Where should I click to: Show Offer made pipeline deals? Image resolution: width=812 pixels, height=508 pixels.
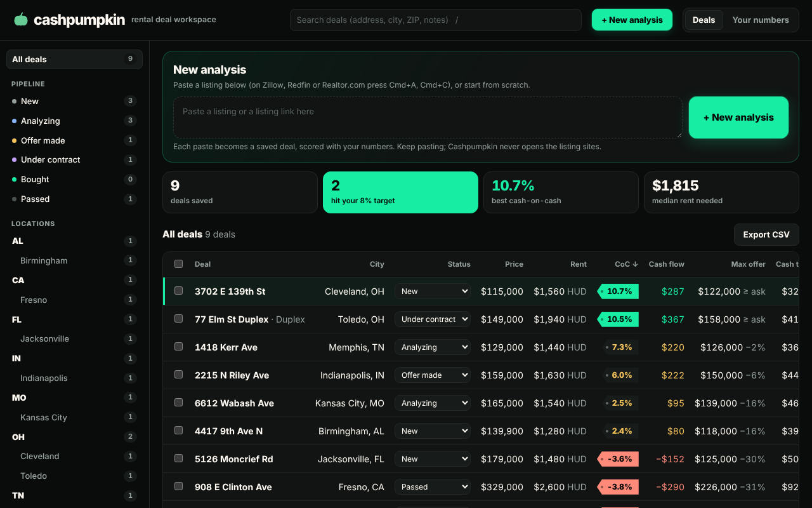click(74, 140)
